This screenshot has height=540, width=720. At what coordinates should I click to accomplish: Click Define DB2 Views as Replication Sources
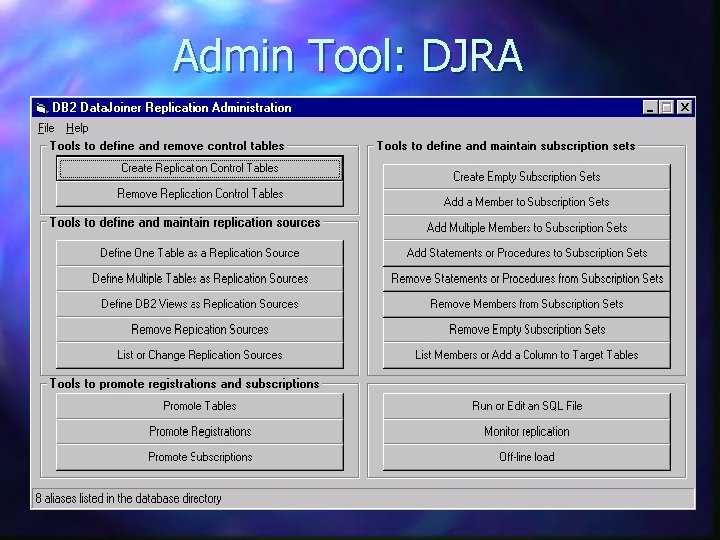pos(200,304)
